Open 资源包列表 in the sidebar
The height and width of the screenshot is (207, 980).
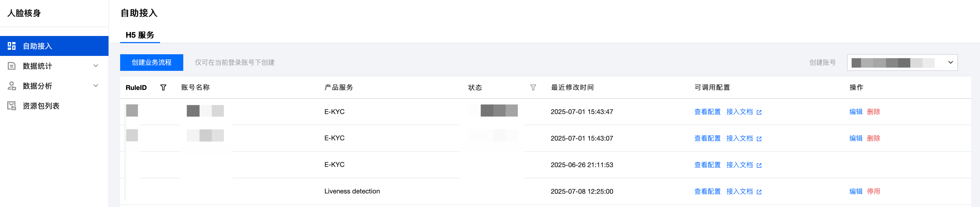(x=41, y=106)
